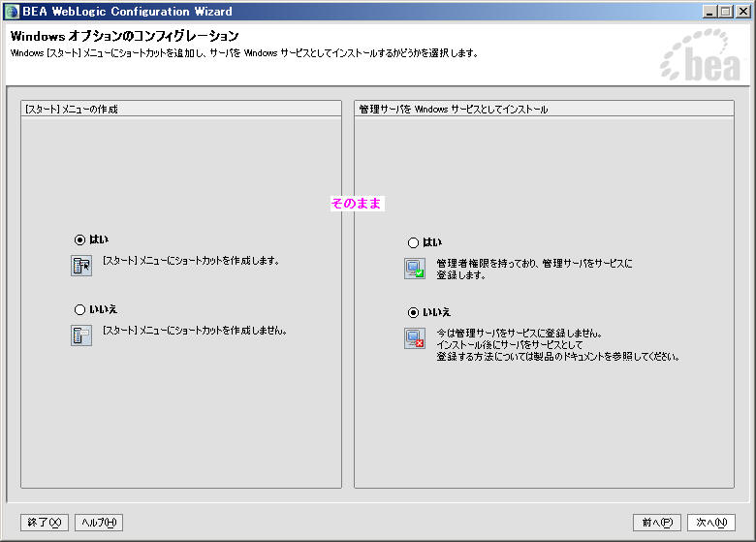Choose はい to install server as Windows service
Image resolution: width=756 pixels, height=542 pixels.
(414, 242)
